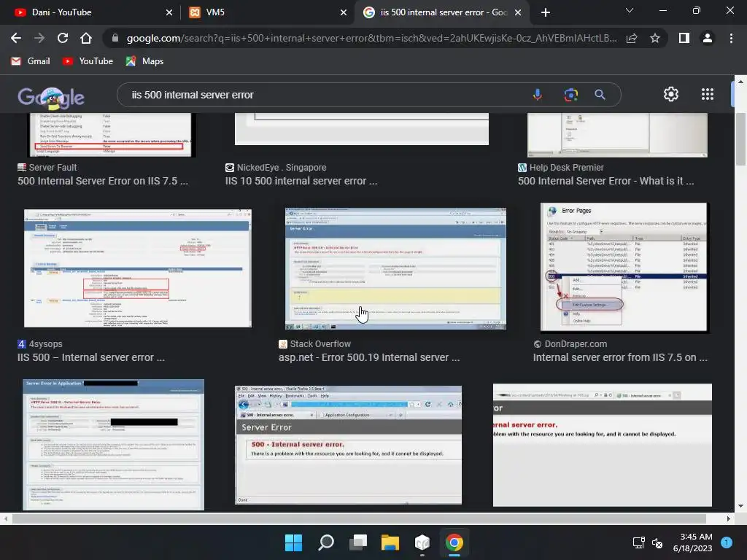
Task: Share this page from address bar
Action: pyautogui.click(x=632, y=38)
